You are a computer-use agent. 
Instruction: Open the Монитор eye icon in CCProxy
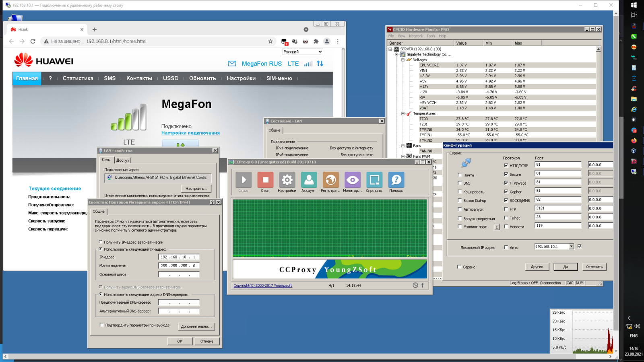click(x=352, y=180)
